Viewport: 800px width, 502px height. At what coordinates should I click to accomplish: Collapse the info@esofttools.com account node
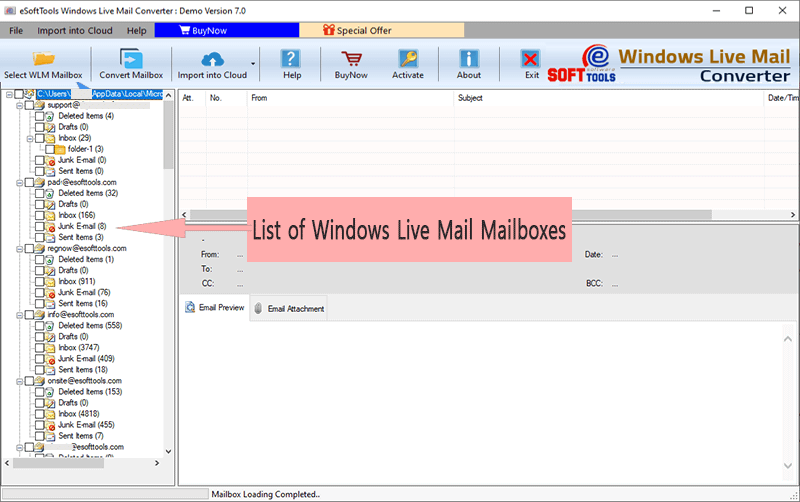click(x=19, y=315)
